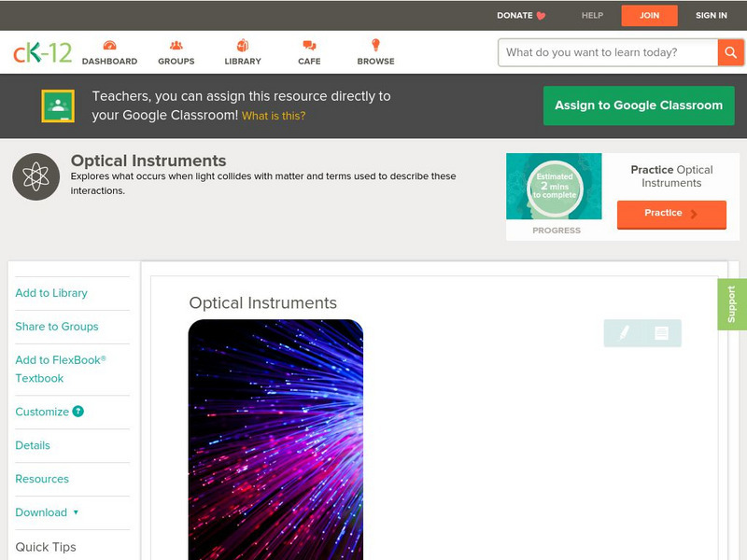Image resolution: width=747 pixels, height=560 pixels.
Task: Click the Customize help question mark
Action: pos(78,412)
